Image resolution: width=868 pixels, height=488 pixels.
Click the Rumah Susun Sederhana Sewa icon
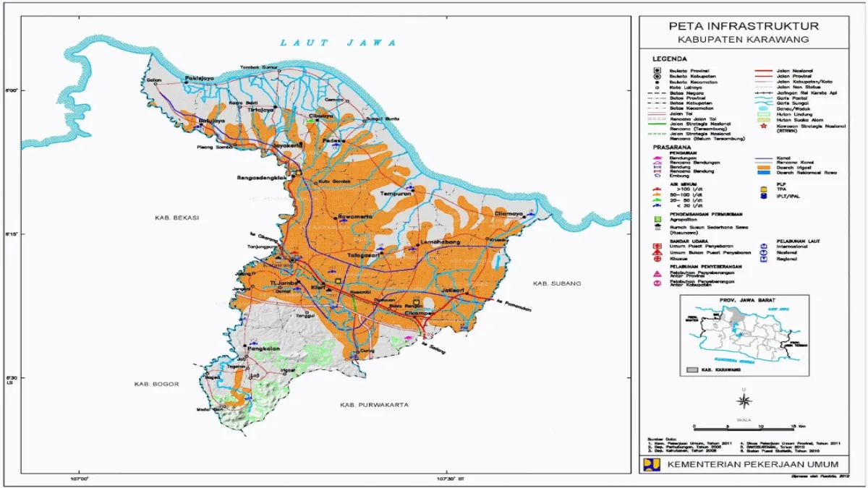click(658, 228)
